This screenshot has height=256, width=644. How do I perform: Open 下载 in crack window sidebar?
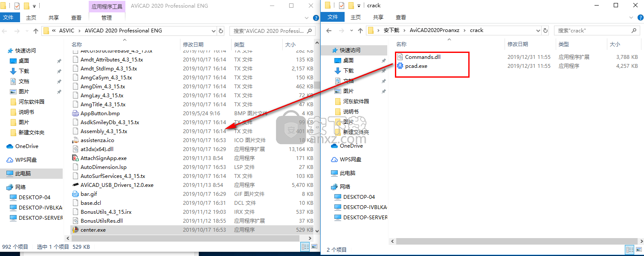(348, 71)
